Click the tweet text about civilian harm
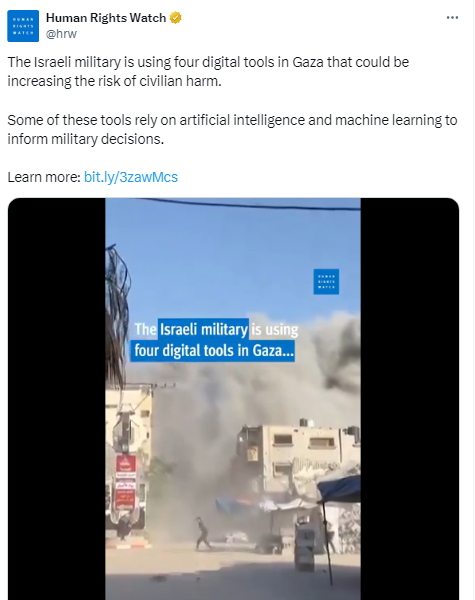Screen dimensions: 475x600 tap(208, 72)
